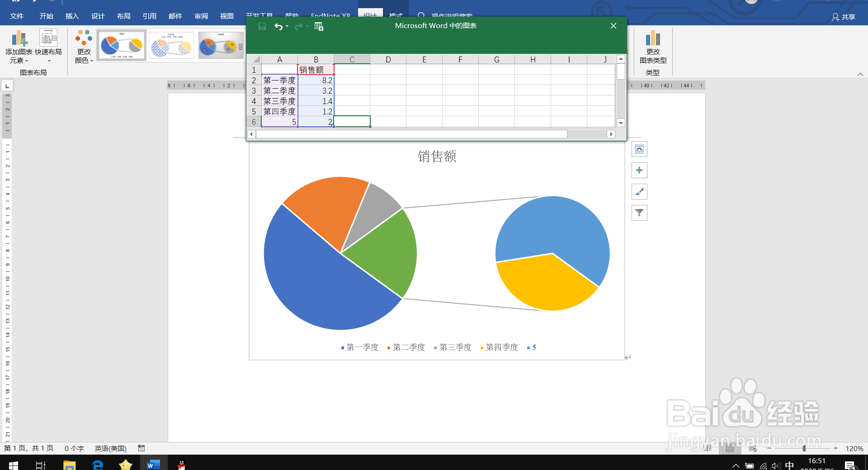Show hidden system tray icons

coord(736,465)
